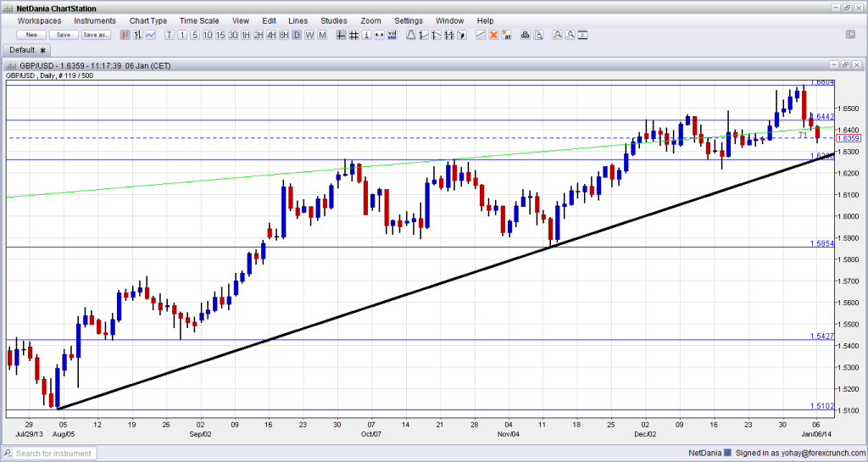Viewport: 868px width, 462px height.
Task: Open the Workspaces menu
Action: [x=39, y=20]
